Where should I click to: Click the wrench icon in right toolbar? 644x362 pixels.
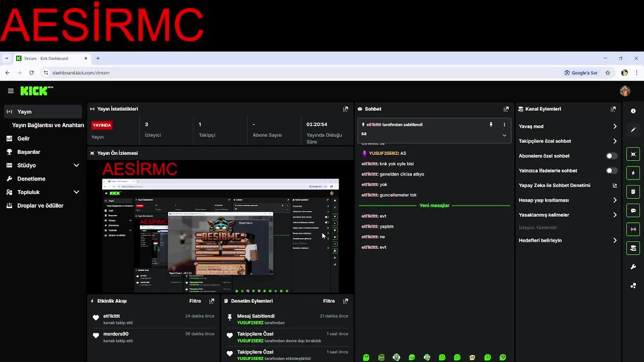tap(633, 267)
